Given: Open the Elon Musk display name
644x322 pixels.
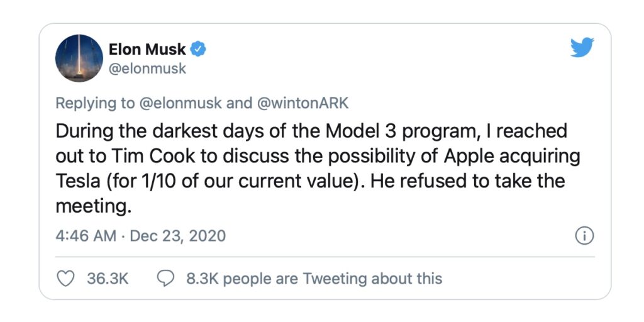Looking at the screenshot, I should pyautogui.click(x=147, y=50).
